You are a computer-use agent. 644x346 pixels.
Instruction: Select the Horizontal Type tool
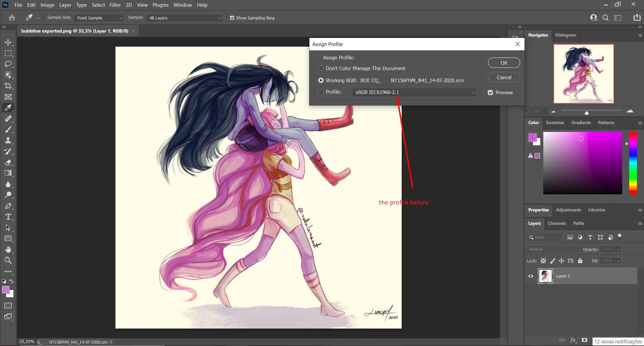point(8,217)
